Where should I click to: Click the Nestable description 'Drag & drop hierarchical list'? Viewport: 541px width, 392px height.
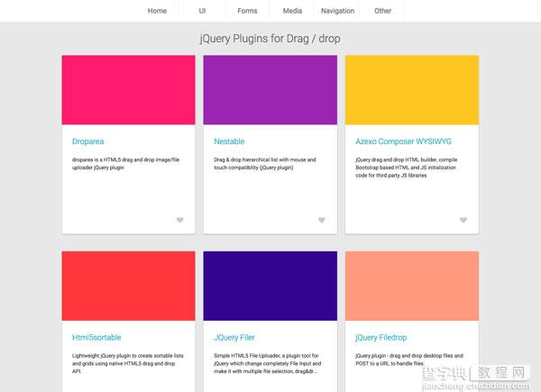tap(264, 164)
